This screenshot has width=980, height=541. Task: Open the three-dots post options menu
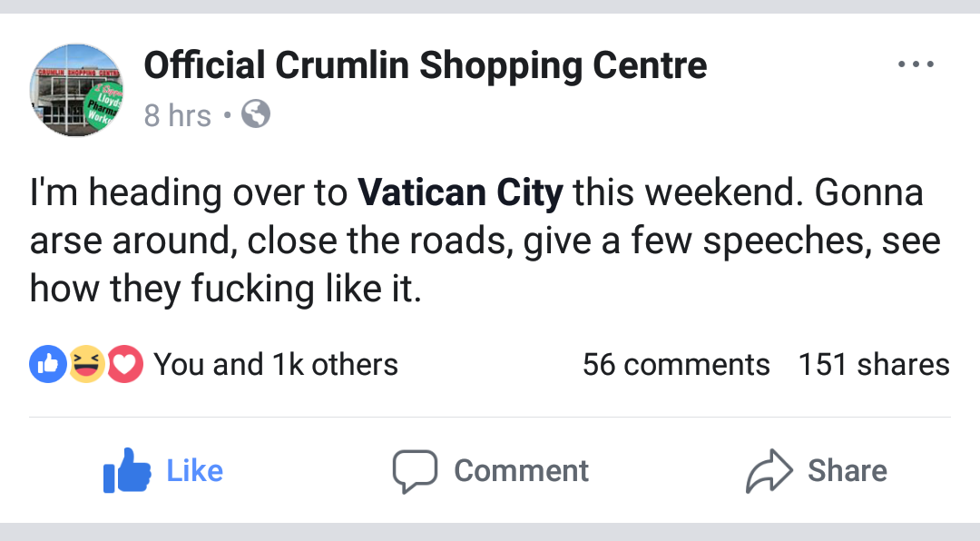[914, 65]
